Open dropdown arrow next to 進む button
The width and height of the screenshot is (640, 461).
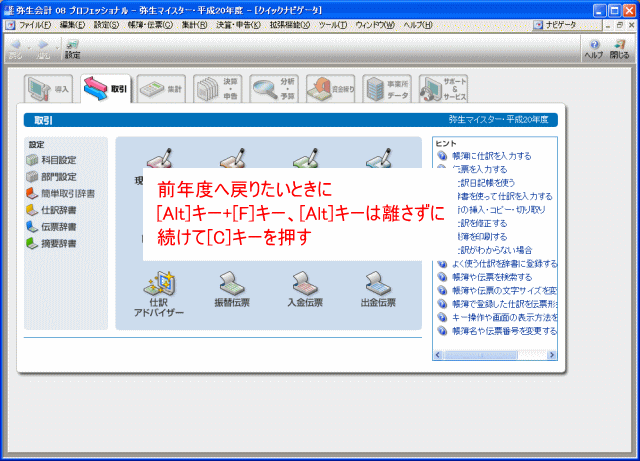(x=57, y=48)
